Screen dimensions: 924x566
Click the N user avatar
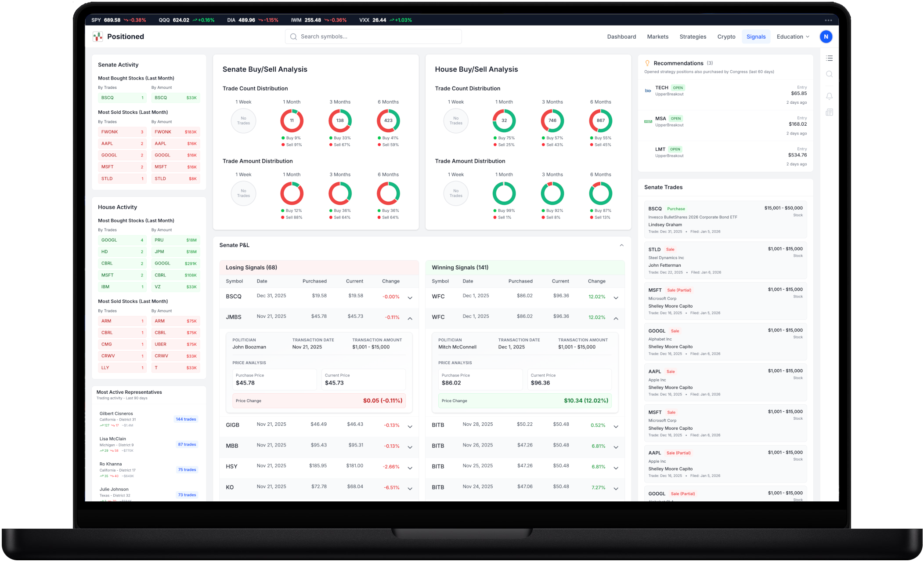click(x=826, y=37)
